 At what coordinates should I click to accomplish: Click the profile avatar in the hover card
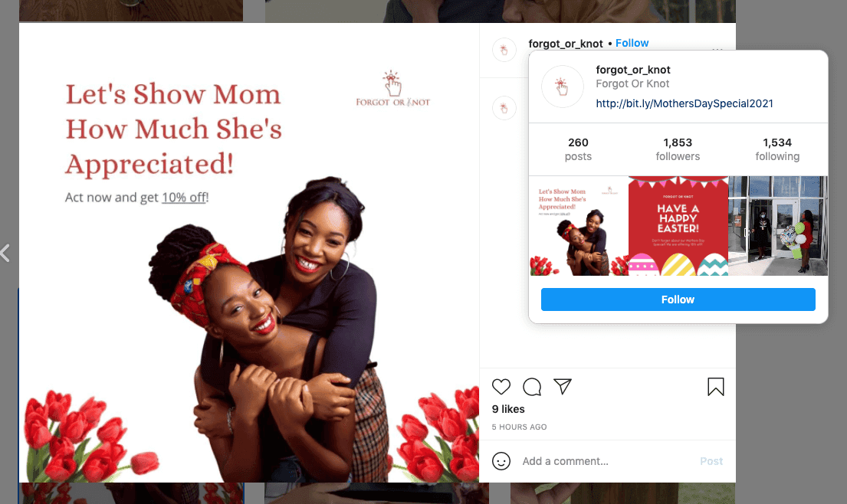[563, 87]
